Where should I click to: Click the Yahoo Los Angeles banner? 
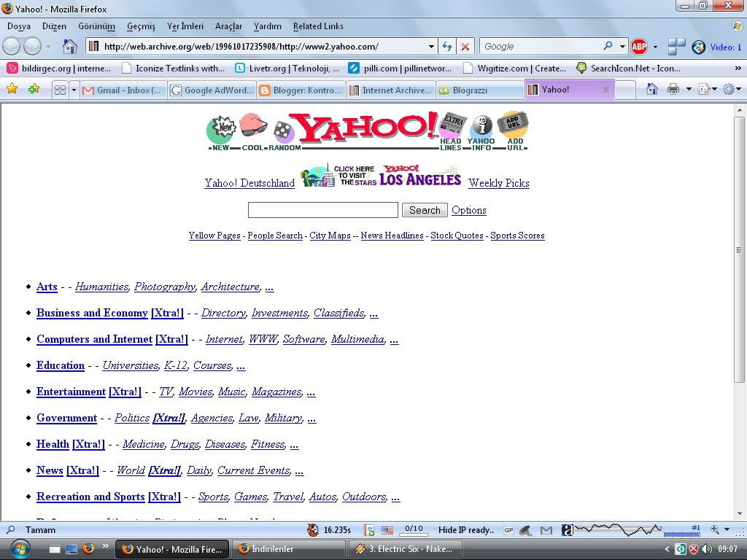pos(381,176)
